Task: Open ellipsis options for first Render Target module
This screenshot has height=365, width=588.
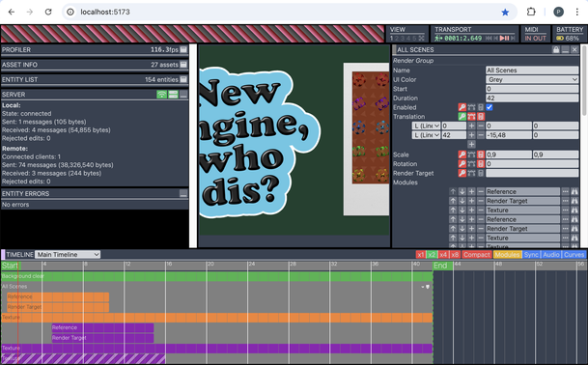Action: [565, 201]
